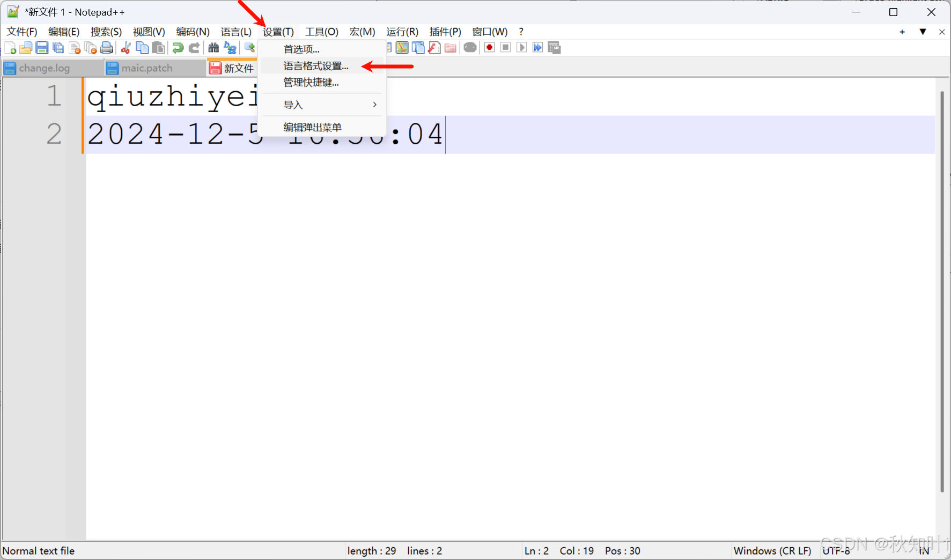Click the Open file folder icon

click(26, 48)
